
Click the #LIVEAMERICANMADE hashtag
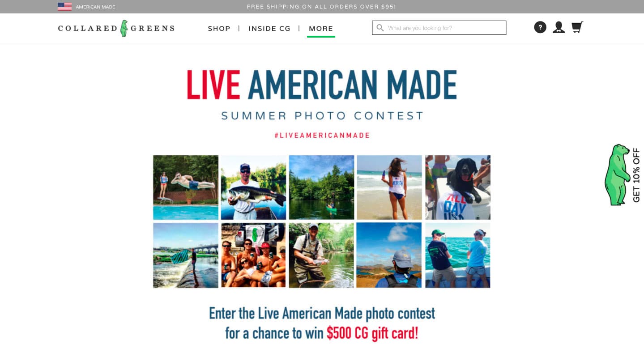322,135
